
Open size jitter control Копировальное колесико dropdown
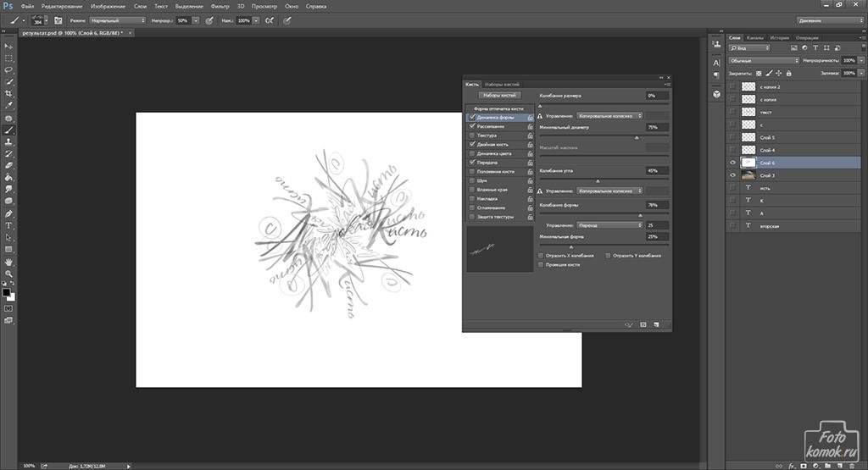609,115
